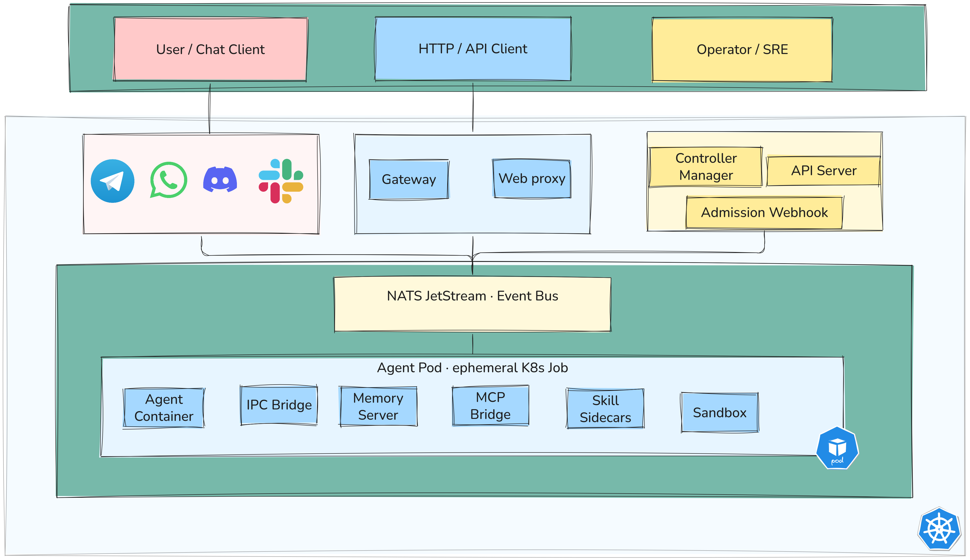Select the MCP Bridge box

pyautogui.click(x=490, y=405)
